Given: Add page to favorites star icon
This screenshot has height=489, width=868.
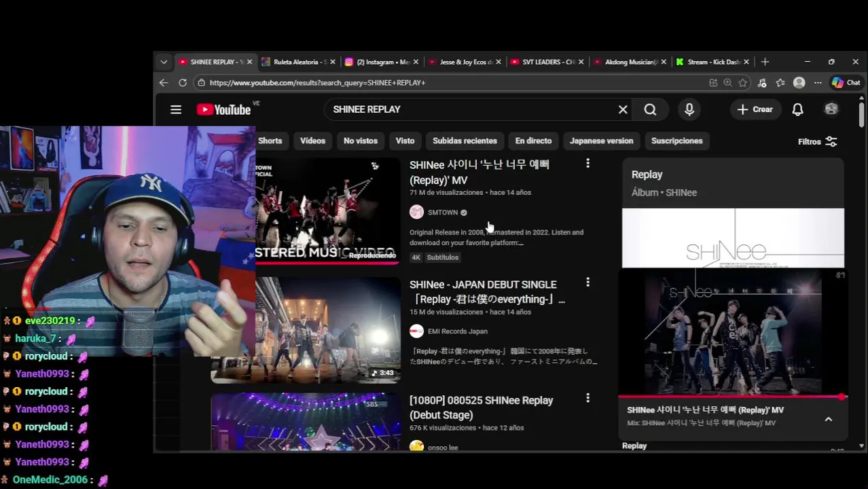Looking at the screenshot, I should [x=742, y=82].
